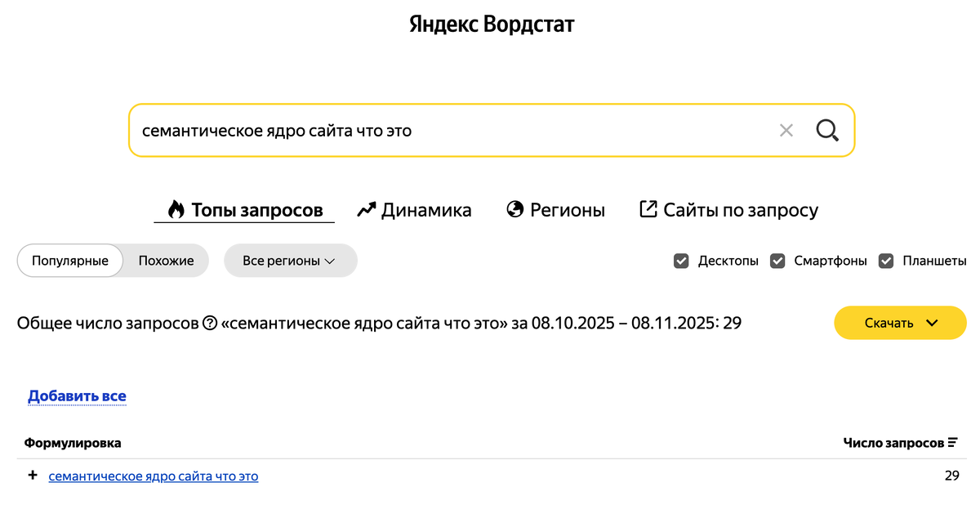
Task: Click the flame icon beside Топы запросов
Action: tap(176, 210)
